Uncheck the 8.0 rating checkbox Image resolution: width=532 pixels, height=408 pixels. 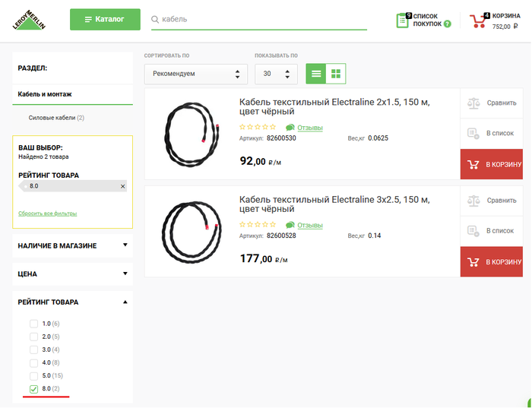coord(33,389)
